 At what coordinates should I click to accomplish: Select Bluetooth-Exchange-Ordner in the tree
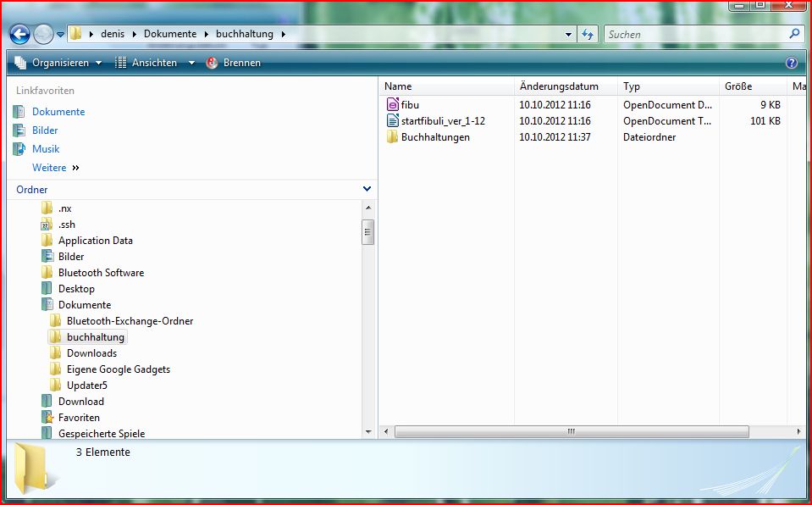click(130, 321)
